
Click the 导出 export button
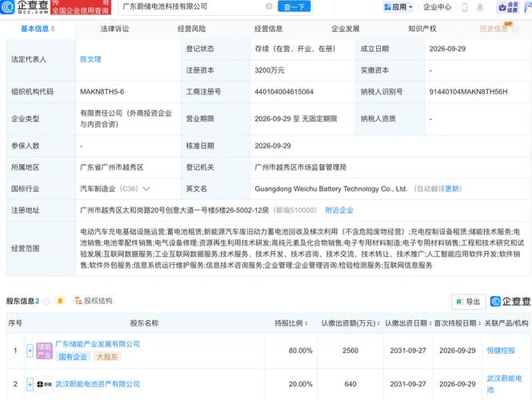click(469, 302)
